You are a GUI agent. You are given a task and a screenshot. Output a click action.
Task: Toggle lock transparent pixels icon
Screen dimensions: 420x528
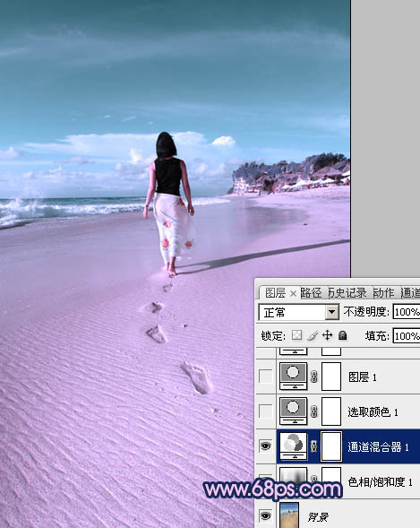296,335
